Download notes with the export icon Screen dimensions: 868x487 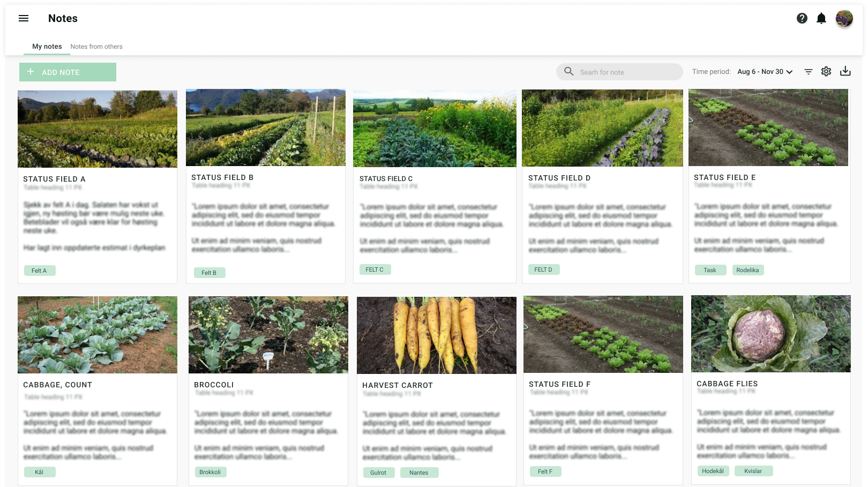point(845,71)
